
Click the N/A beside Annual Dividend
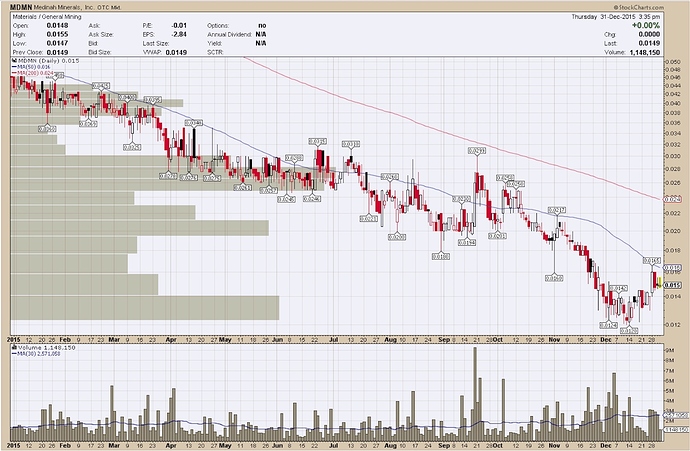coord(261,34)
